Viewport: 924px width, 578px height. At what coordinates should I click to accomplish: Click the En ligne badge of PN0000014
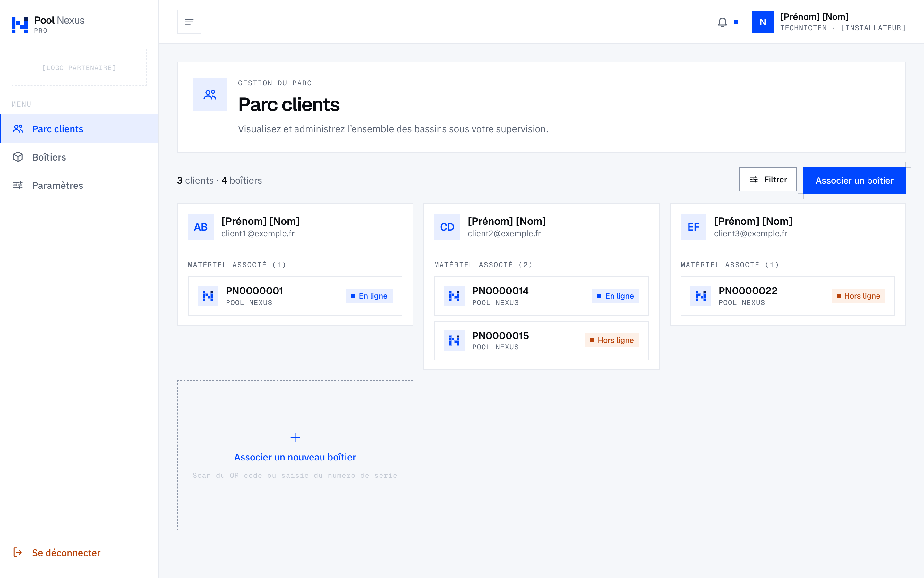coord(615,296)
